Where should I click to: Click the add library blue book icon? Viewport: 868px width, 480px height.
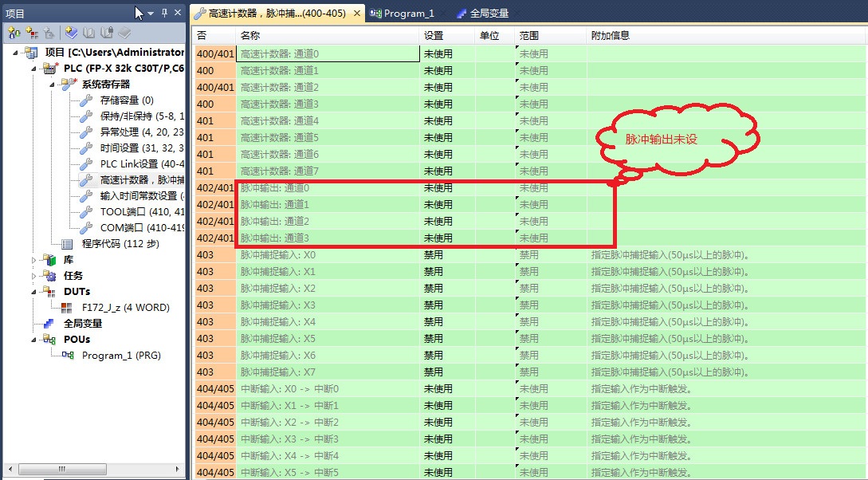pos(72,33)
